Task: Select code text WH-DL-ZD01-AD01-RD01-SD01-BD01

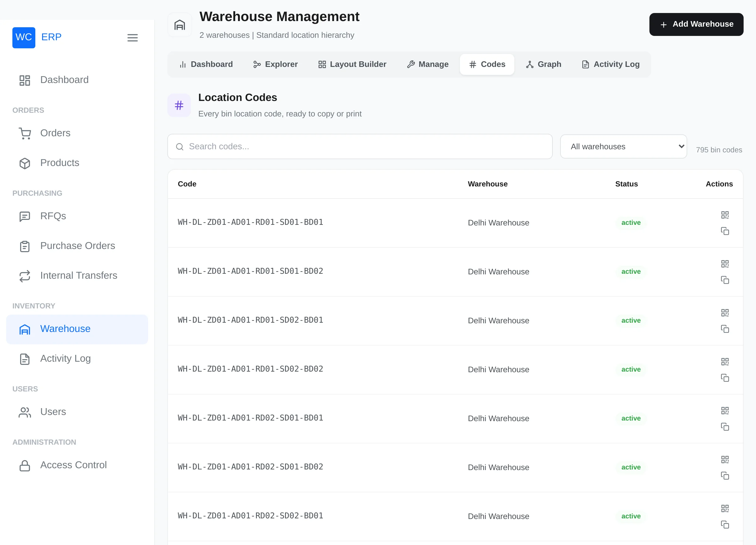Action: click(x=250, y=222)
